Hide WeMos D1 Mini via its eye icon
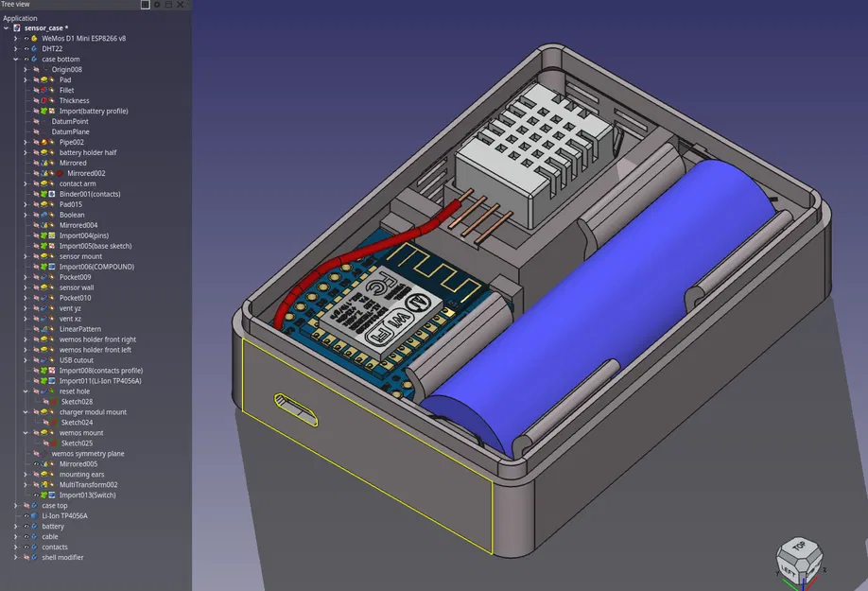Image resolution: width=868 pixels, height=591 pixels. 26,38
